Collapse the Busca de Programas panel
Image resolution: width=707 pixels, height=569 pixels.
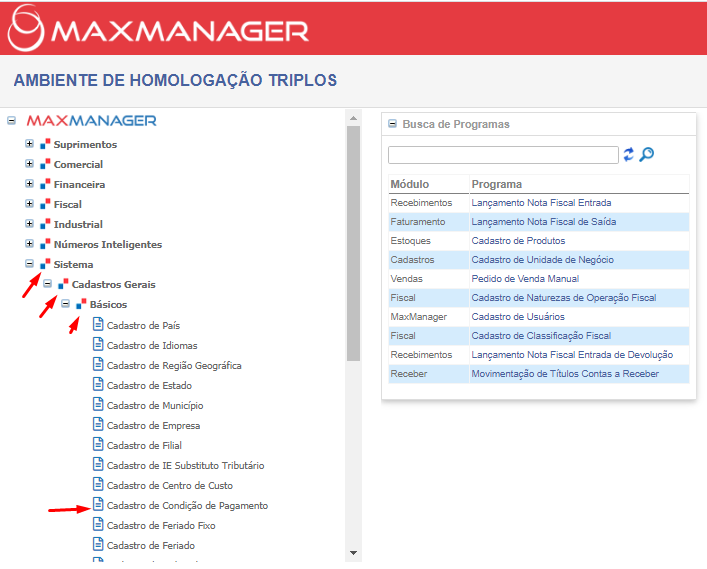pyautogui.click(x=393, y=124)
